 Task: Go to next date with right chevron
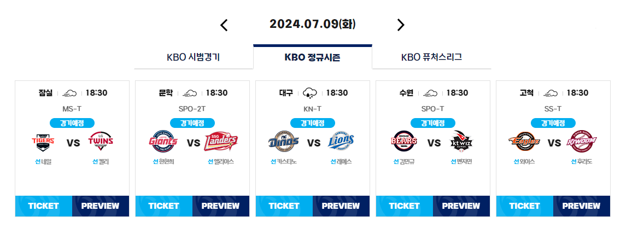coord(401,25)
